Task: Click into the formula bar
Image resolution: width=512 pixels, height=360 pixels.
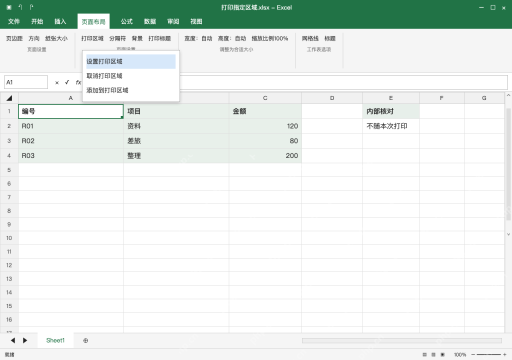Action: point(343,82)
